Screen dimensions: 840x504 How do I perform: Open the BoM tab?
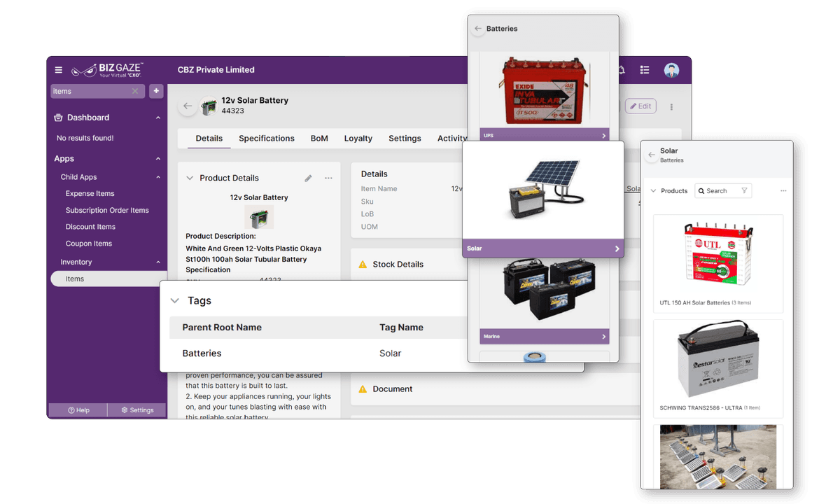pos(319,138)
